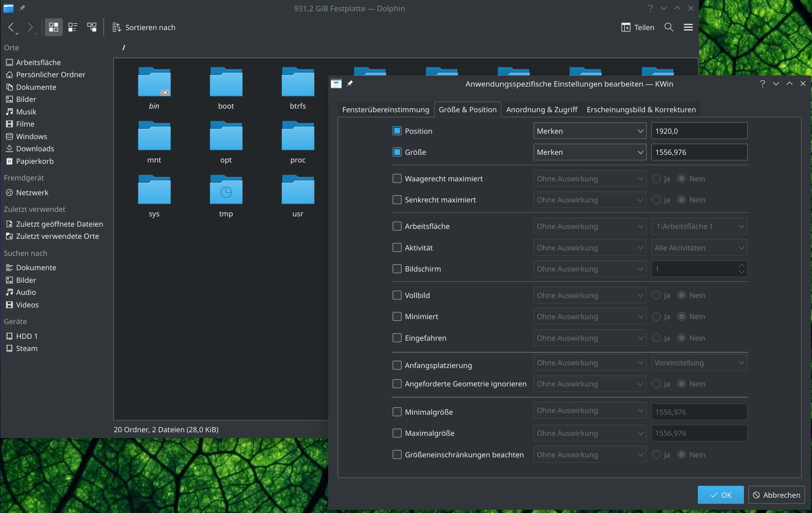This screenshot has width=812, height=513.
Task: Switch Dolphin to icons view mode
Action: point(53,27)
